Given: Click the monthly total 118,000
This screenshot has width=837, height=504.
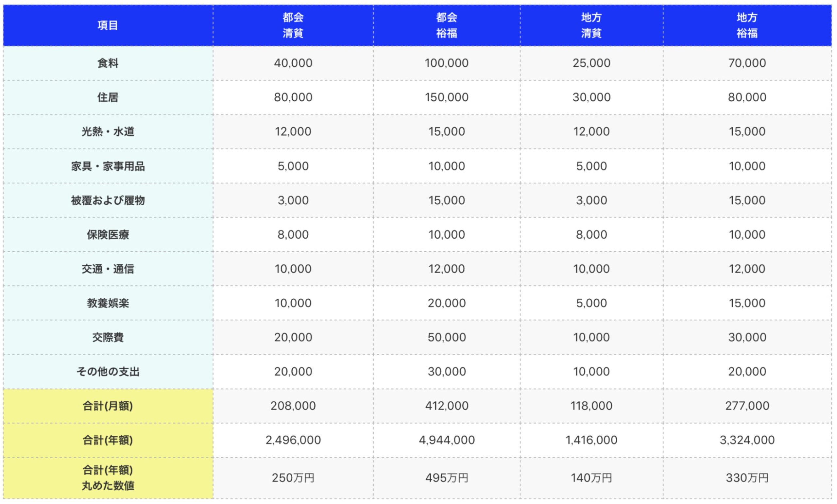Looking at the screenshot, I should (x=591, y=406).
